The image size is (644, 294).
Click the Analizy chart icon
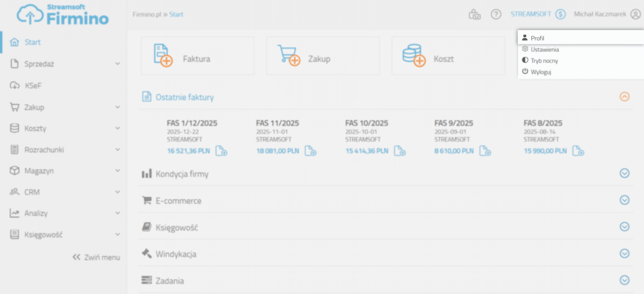(14, 213)
